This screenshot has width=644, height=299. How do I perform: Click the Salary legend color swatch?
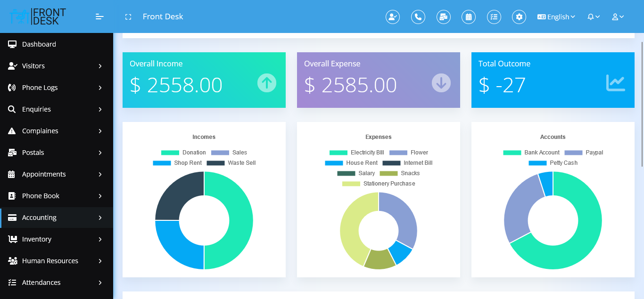point(346,173)
